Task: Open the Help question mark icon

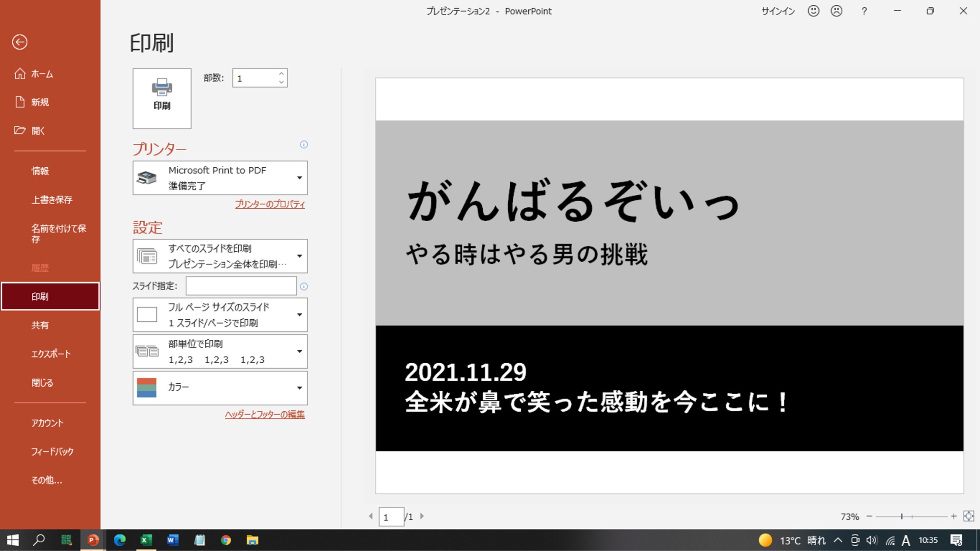Action: point(864,11)
